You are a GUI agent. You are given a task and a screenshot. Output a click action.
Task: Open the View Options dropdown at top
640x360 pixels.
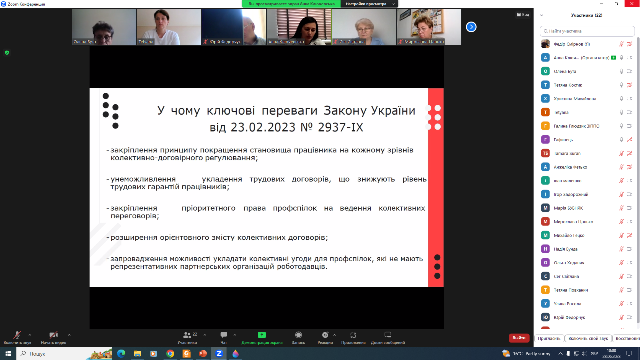click(x=369, y=4)
